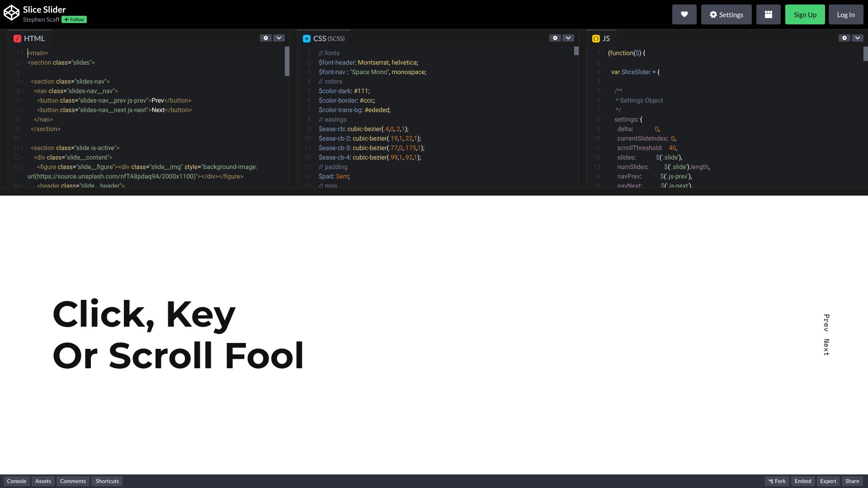The height and width of the screenshot is (488, 868).
Task: Open HTML editor gear settings
Action: [266, 38]
